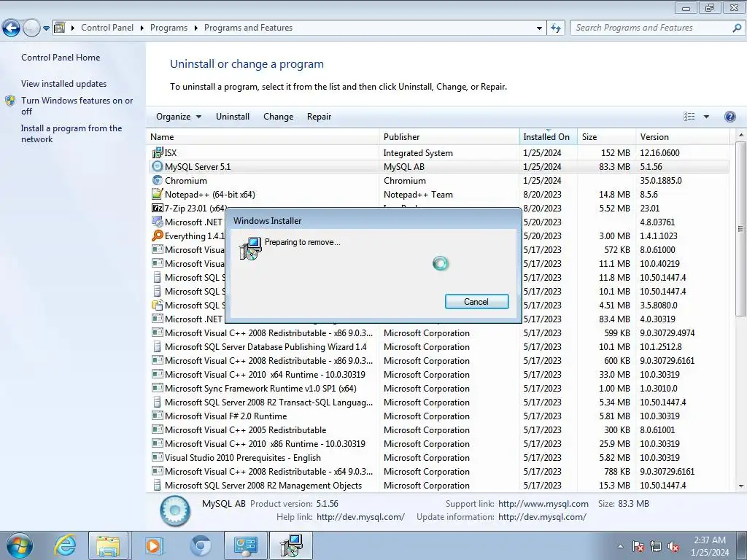Cancel the Windows Installer removal dialog
Screen dimensions: 747x560
[476, 301]
